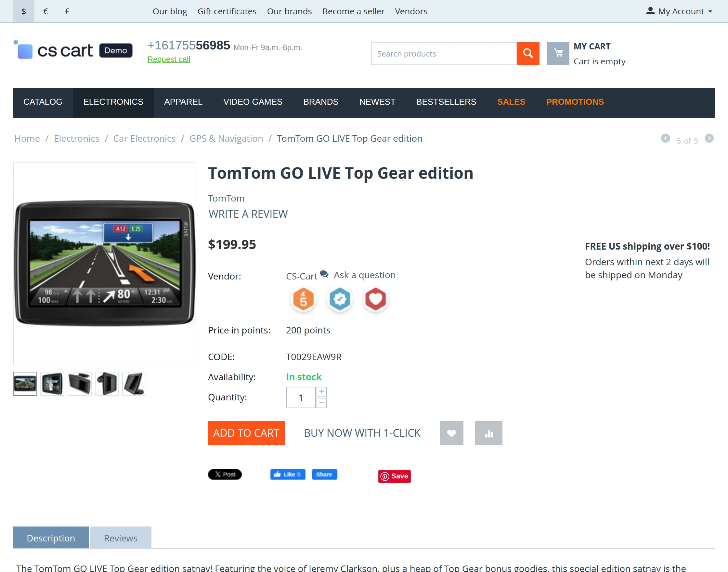The height and width of the screenshot is (572, 728).
Task: Open the shopping cart icon
Action: pos(558,54)
